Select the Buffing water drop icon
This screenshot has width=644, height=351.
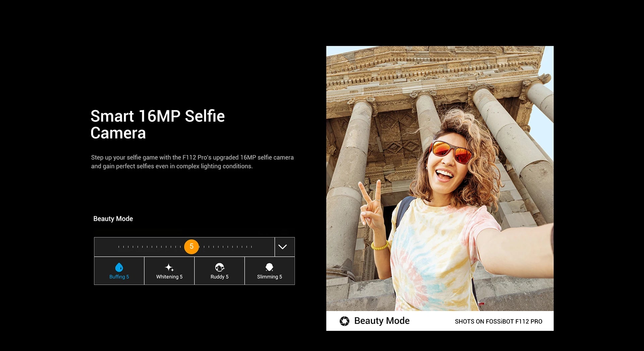coord(119,267)
